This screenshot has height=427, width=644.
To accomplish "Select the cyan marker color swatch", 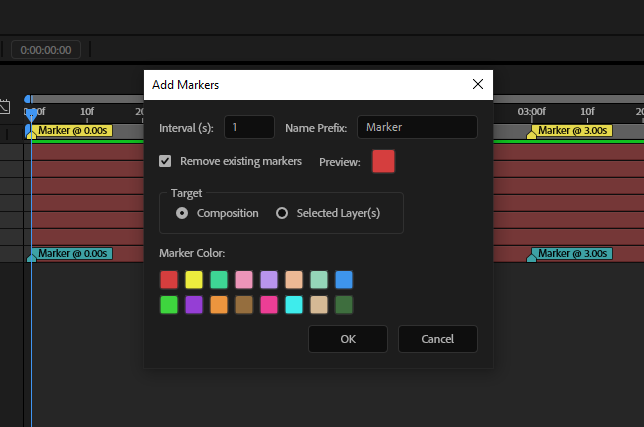I will click(294, 304).
